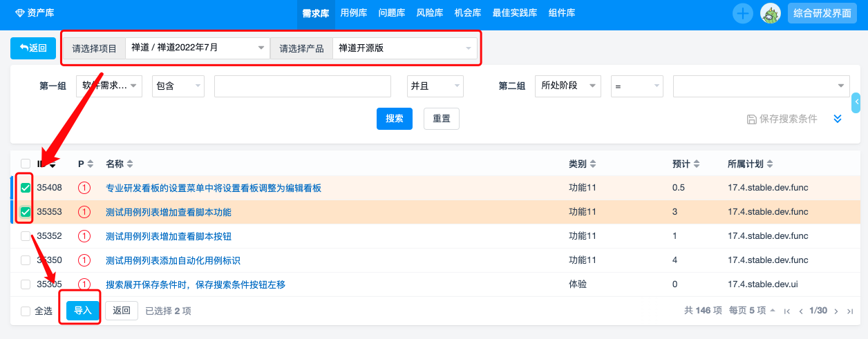Open the user avatar menu
Viewport: 868px width, 339px height.
tap(770, 13)
